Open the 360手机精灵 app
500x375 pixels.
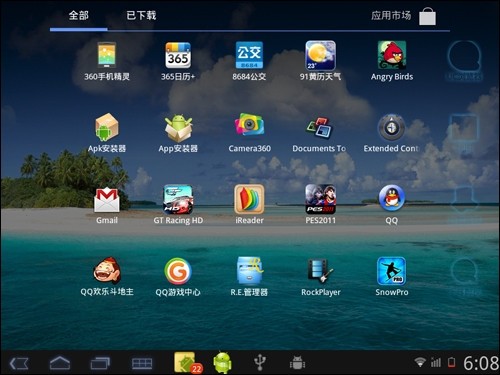(107, 62)
